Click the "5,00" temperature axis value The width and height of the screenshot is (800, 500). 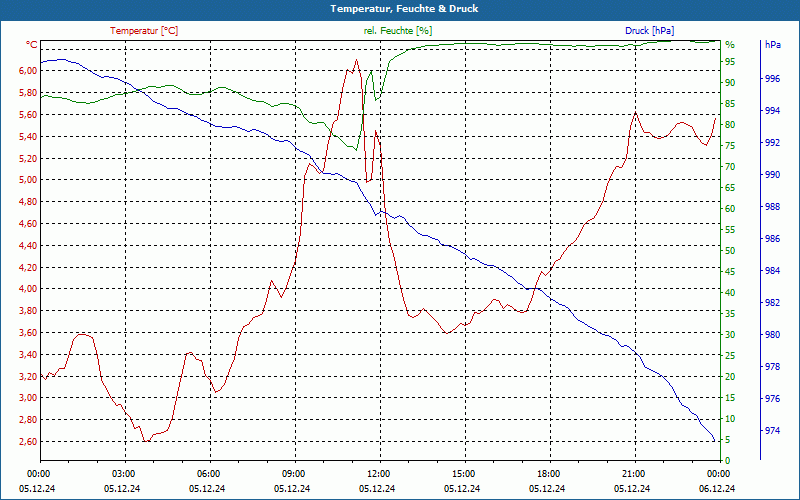click(x=28, y=180)
